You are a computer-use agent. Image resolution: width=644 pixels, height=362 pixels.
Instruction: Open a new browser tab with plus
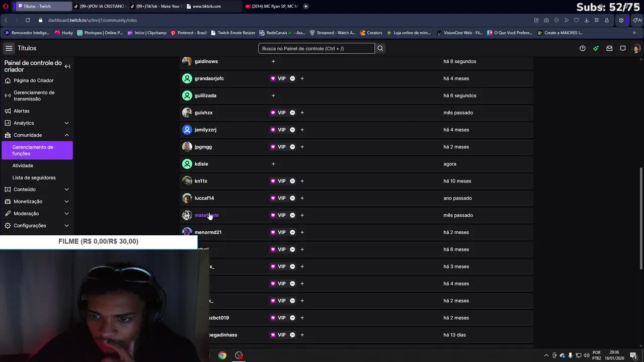306,6
